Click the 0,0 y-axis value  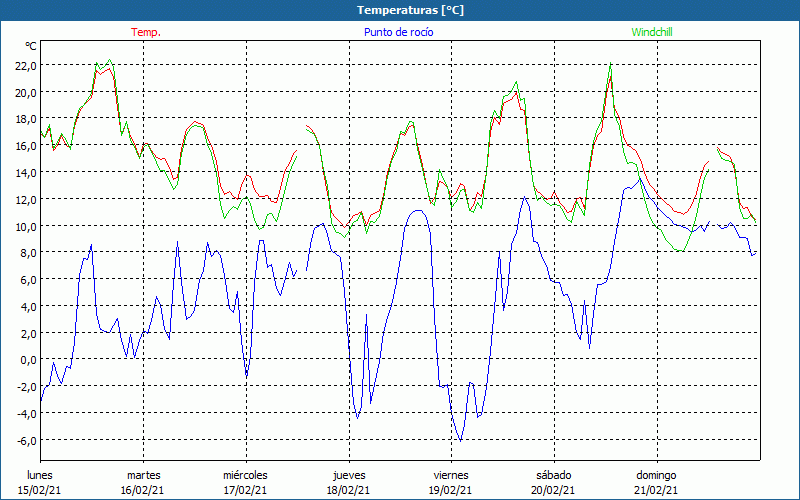pyautogui.click(x=28, y=360)
